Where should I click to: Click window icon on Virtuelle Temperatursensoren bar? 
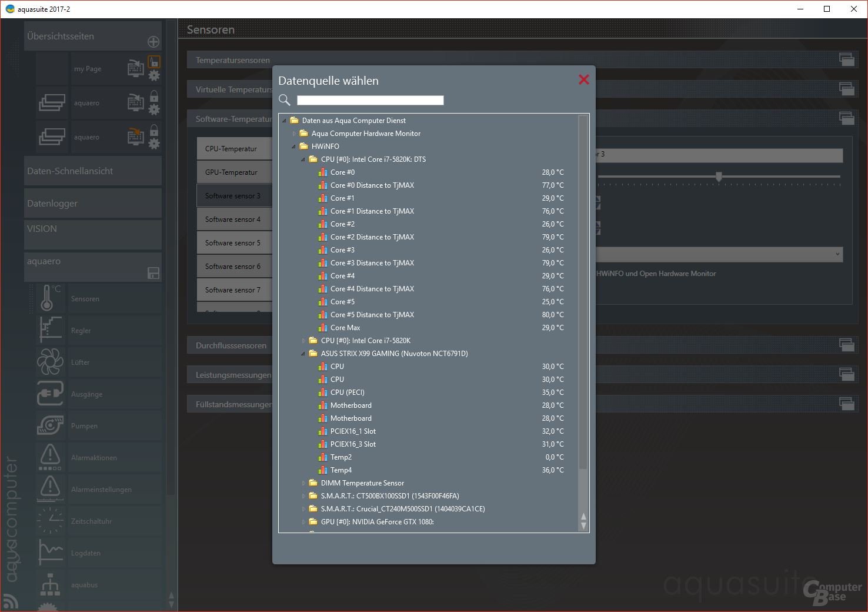(846, 89)
